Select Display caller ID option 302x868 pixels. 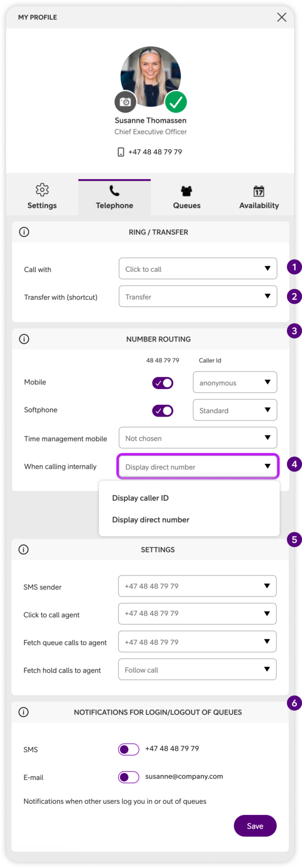pos(140,498)
